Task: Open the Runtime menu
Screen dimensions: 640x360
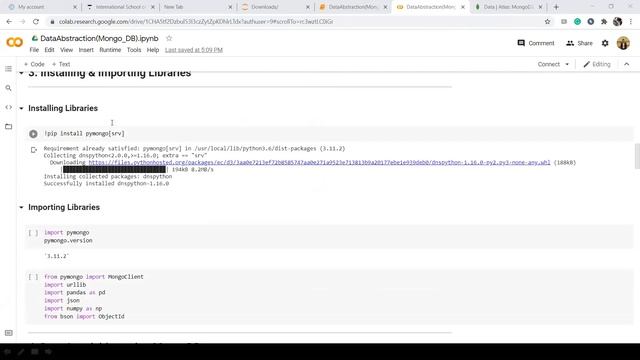Action: [110, 50]
